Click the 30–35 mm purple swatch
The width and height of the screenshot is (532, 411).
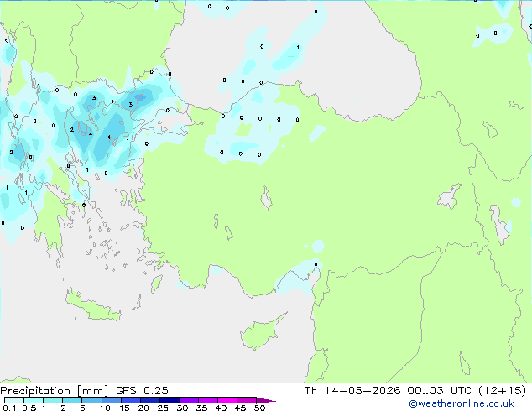(x=189, y=400)
